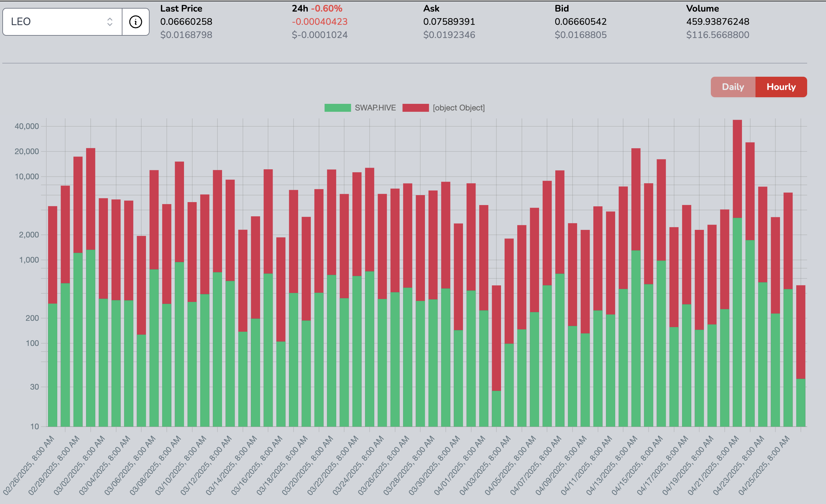Click the Ask value 0.07589391
Screen dimensions: 826x504
coord(449,21)
